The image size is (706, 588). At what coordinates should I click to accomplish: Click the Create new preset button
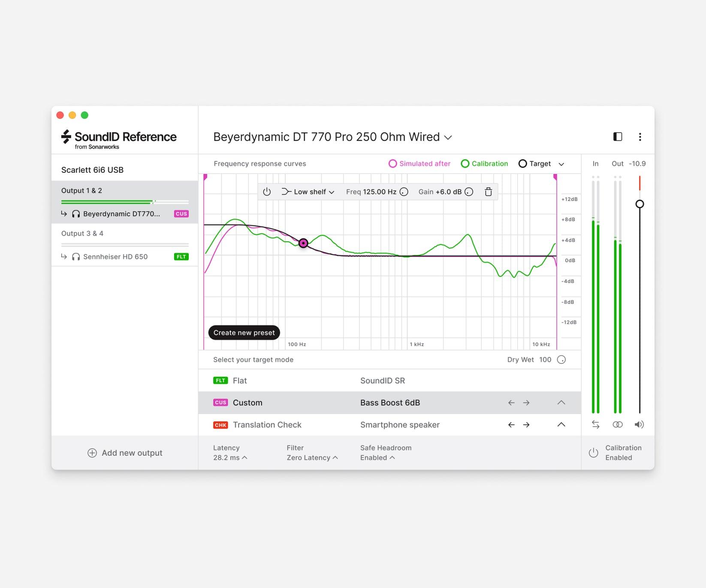click(x=244, y=333)
